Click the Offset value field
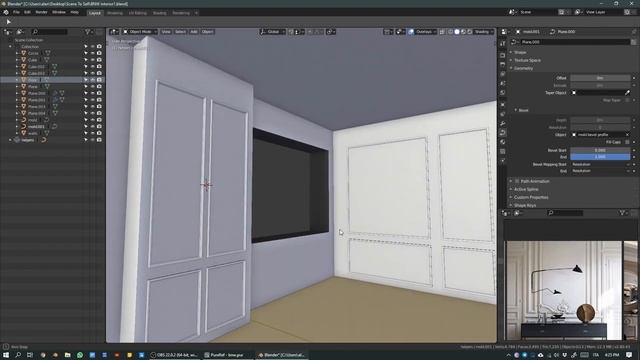Image resolution: width=640 pixels, height=360 pixels. click(600, 78)
